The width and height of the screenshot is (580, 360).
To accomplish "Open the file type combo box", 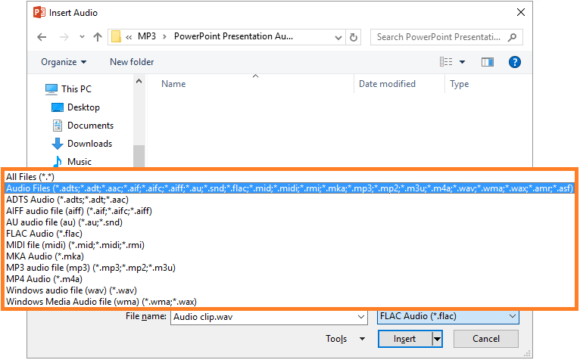I will (448, 316).
